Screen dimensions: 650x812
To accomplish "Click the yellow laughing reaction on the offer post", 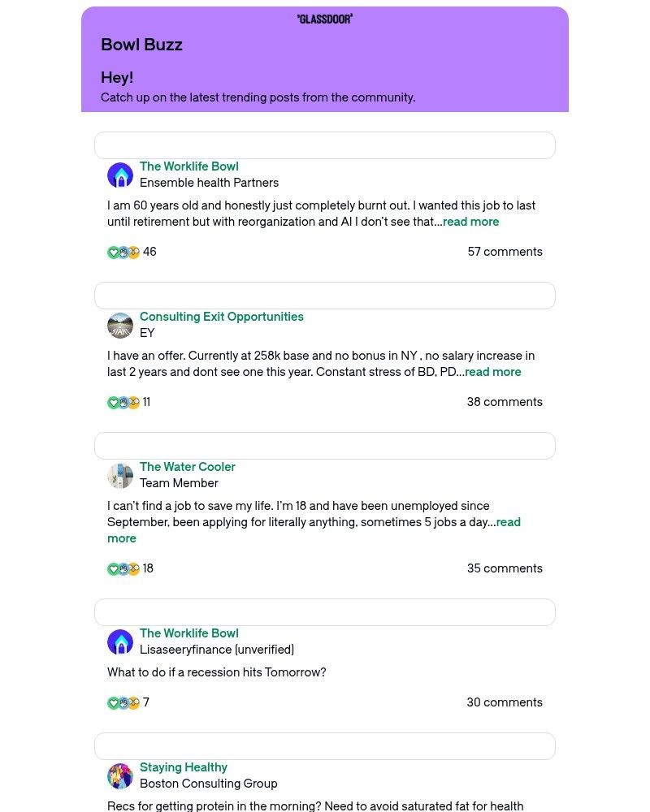I will click(132, 402).
